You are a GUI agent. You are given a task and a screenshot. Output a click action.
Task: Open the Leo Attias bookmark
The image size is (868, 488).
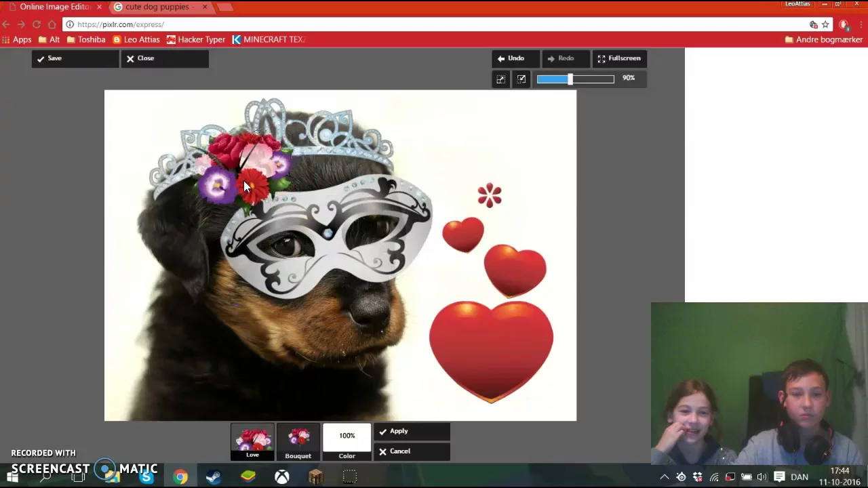point(136,39)
